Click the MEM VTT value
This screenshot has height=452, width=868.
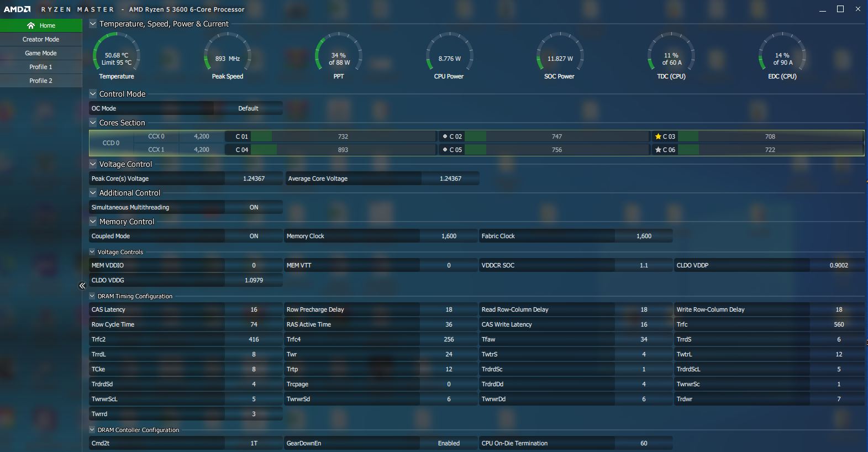pyautogui.click(x=449, y=265)
